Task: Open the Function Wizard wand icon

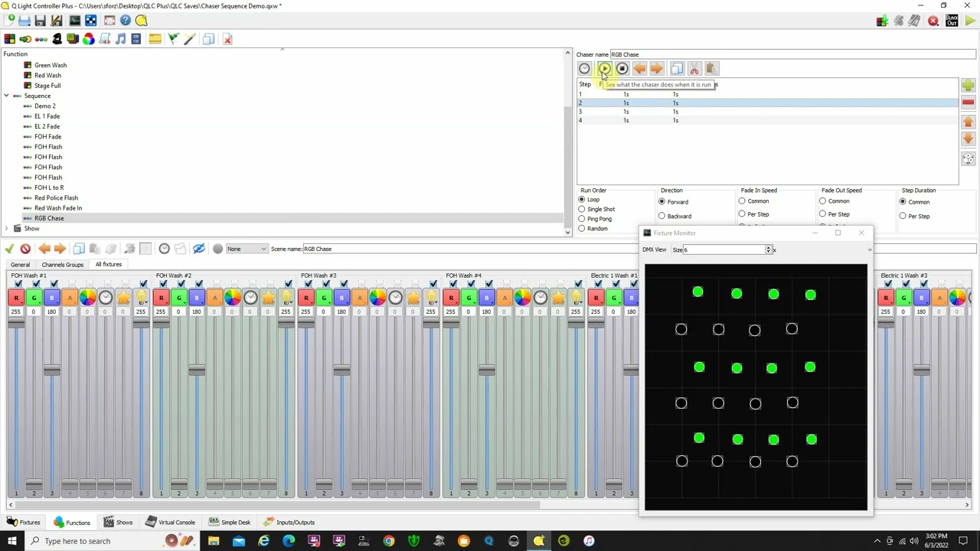Action: (189, 39)
